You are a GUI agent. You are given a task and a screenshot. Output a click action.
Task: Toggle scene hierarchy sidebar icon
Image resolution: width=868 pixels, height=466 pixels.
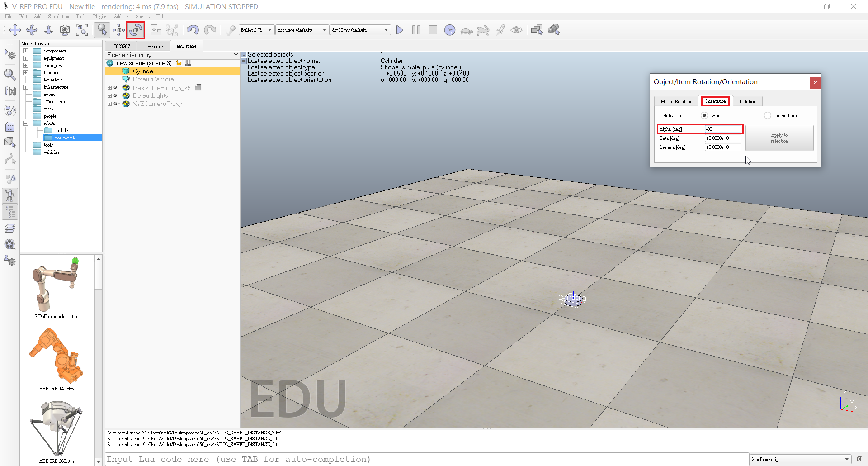click(10, 212)
